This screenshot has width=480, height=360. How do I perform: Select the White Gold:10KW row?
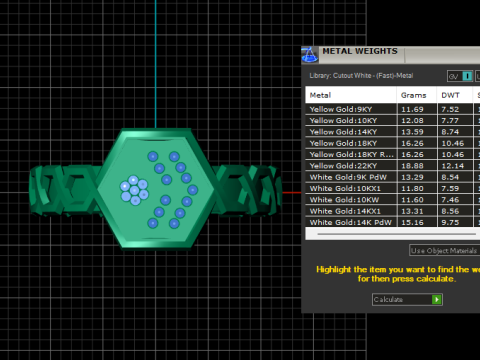point(393,200)
